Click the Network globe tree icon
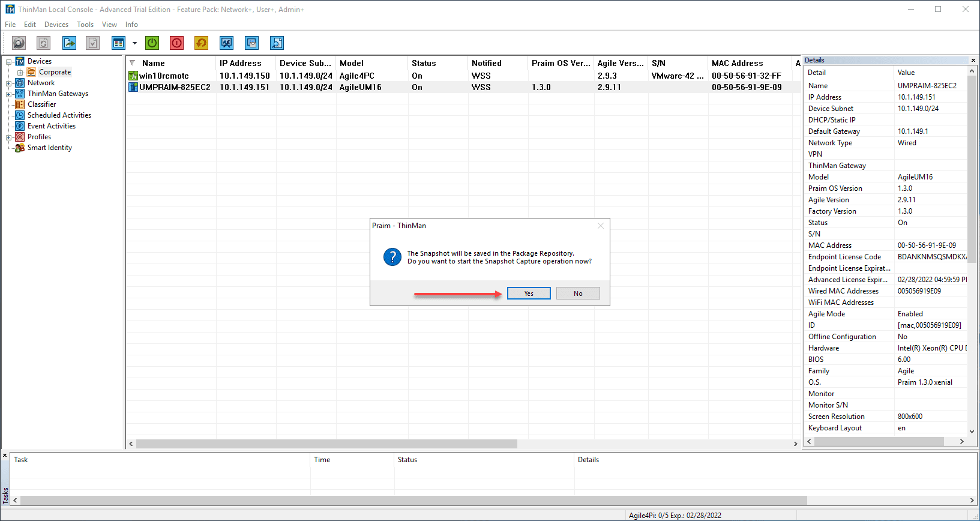 (20, 83)
